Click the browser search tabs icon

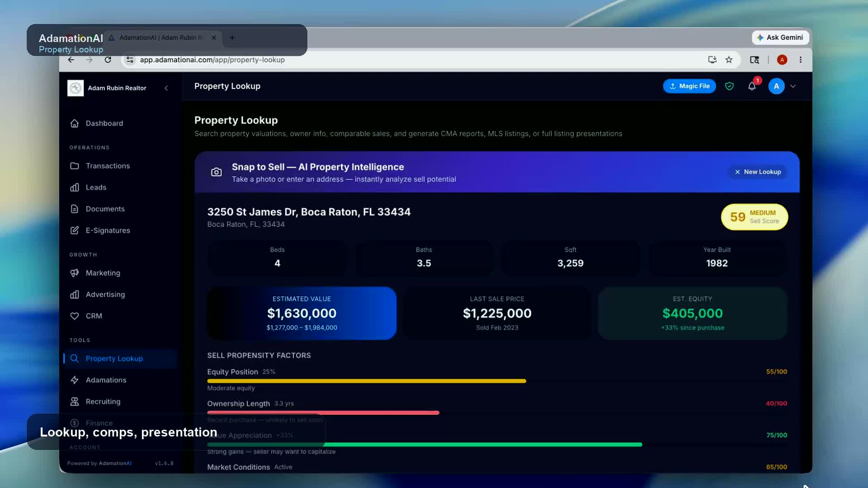click(754, 60)
